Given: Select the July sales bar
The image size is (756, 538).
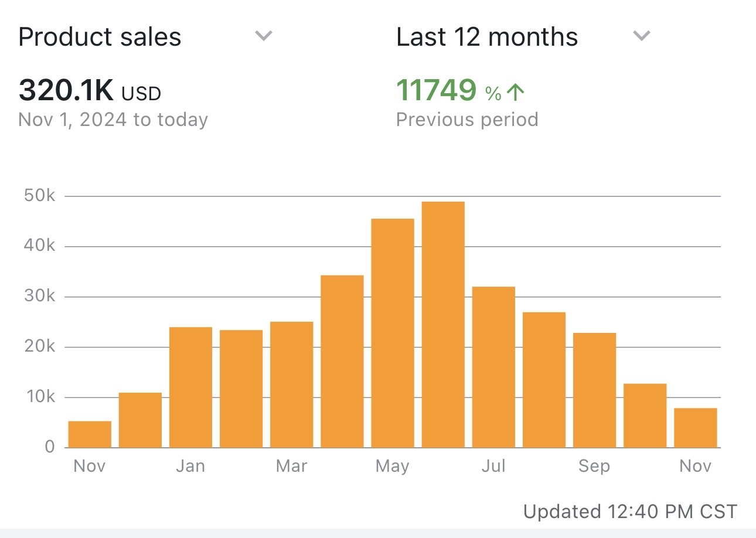Looking at the screenshot, I should [493, 367].
